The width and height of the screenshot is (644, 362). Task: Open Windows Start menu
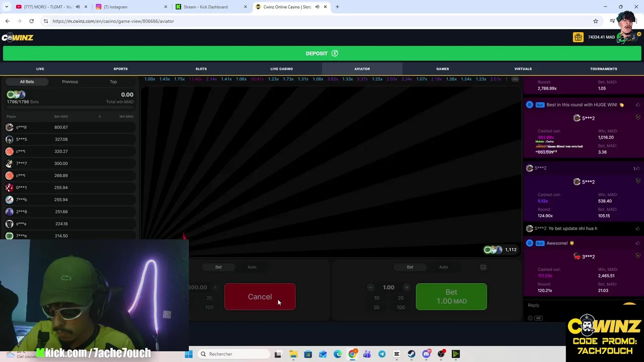(189, 354)
